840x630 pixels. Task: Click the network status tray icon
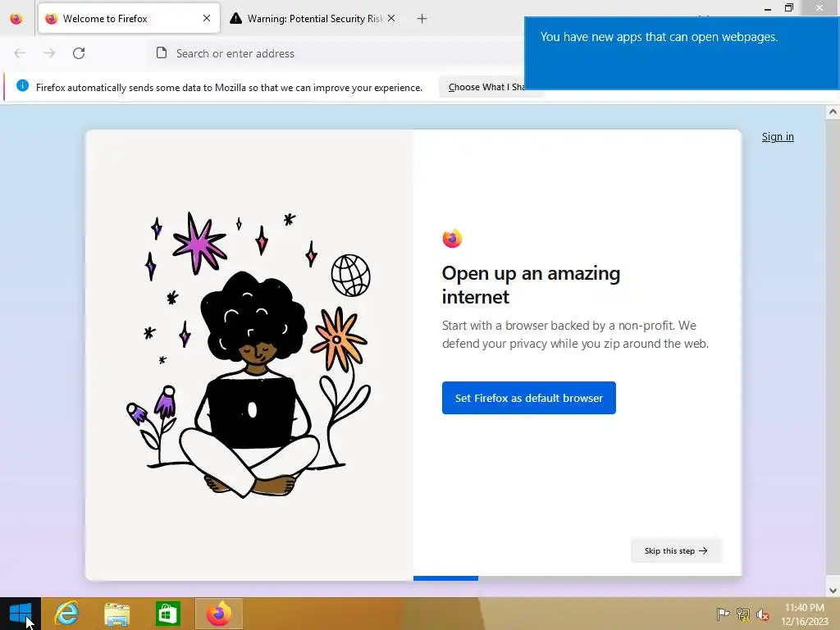tap(743, 614)
